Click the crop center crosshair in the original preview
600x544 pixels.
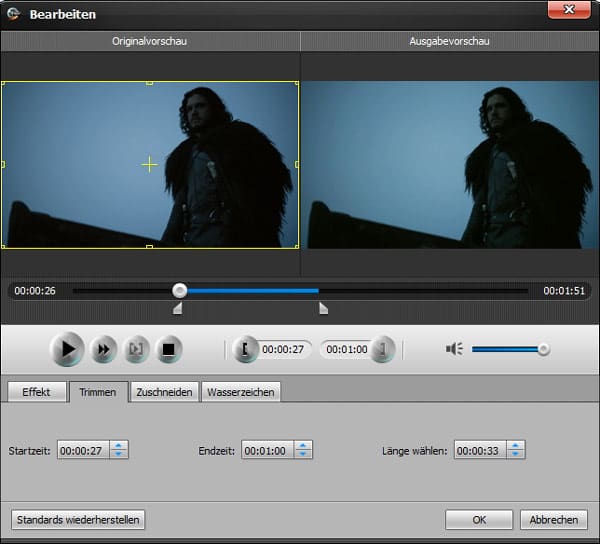[149, 165]
